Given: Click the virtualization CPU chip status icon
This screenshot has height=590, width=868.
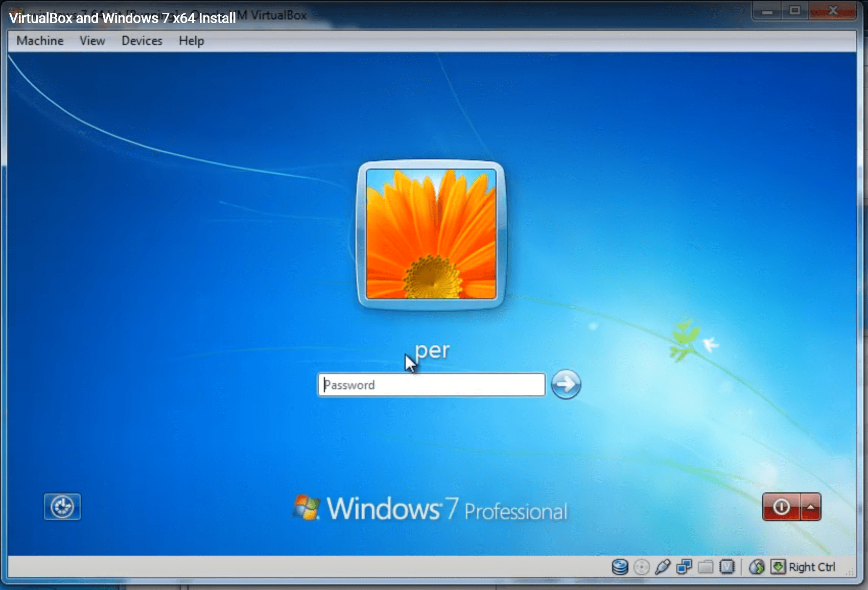Looking at the screenshot, I should [727, 567].
